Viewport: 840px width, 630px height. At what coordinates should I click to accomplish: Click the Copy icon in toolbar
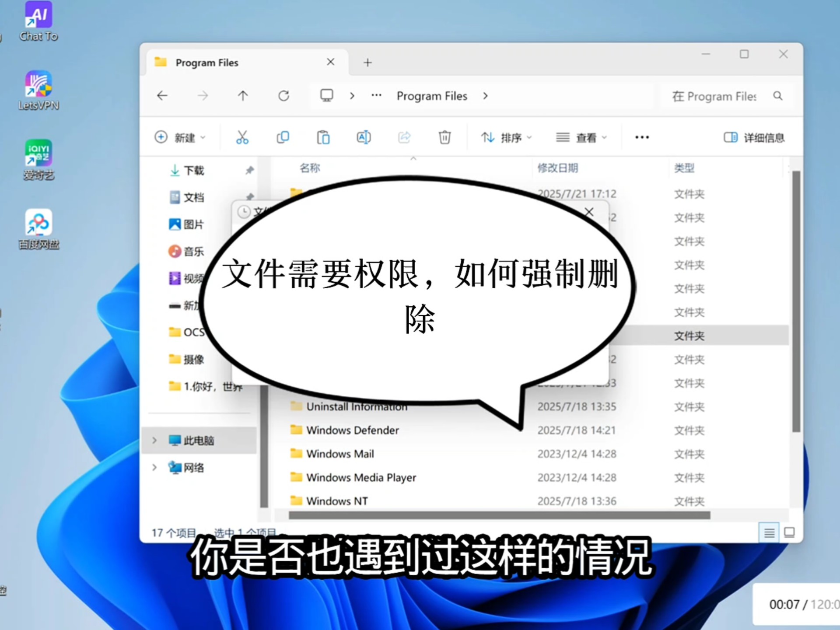pos(283,137)
